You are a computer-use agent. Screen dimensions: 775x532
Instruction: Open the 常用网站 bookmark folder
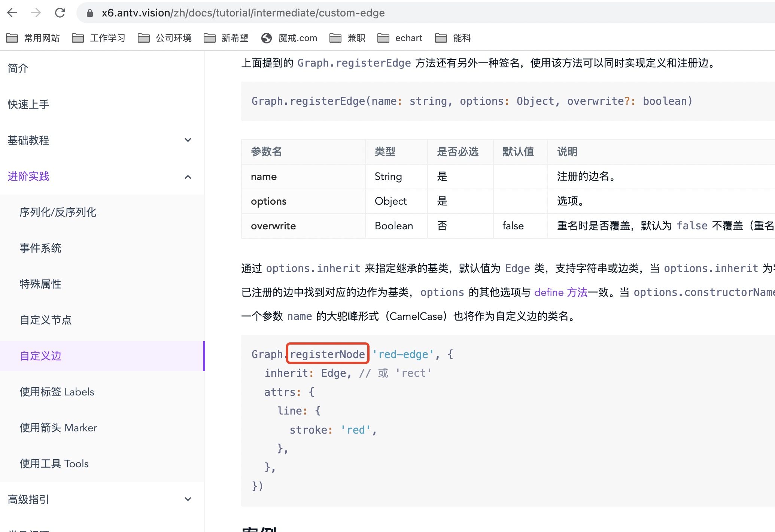tap(33, 38)
